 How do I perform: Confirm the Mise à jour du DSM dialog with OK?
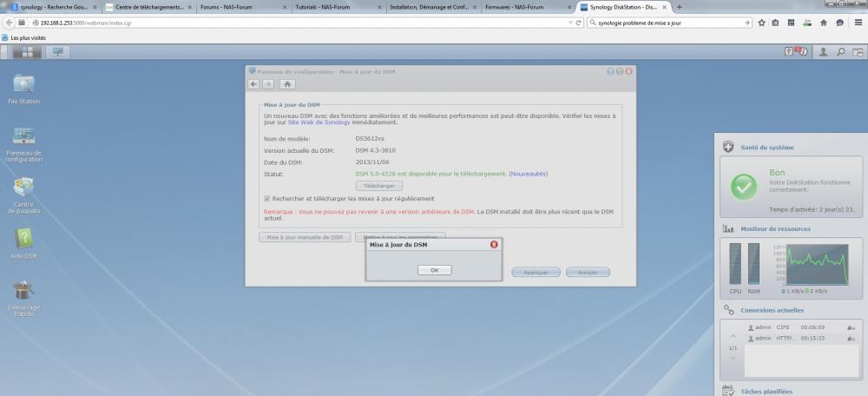click(x=435, y=270)
